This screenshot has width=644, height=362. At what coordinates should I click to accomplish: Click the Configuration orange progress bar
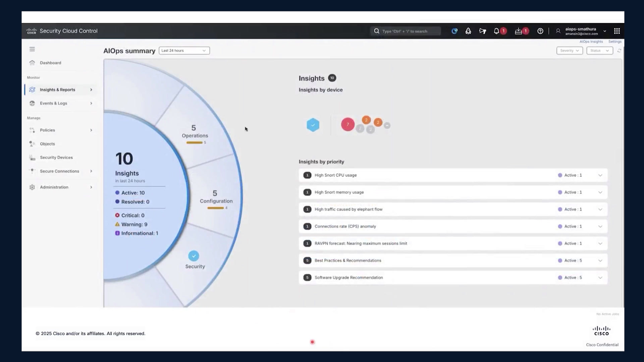(215, 208)
